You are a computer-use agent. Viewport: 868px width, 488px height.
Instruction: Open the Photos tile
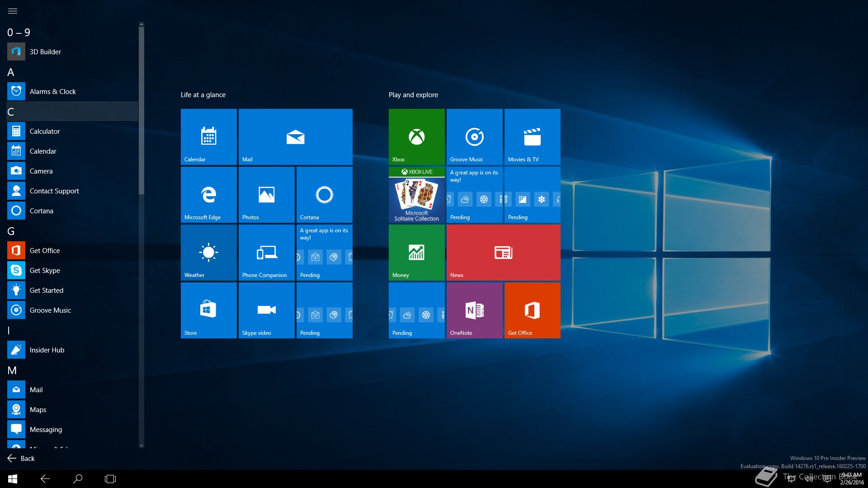click(x=267, y=195)
